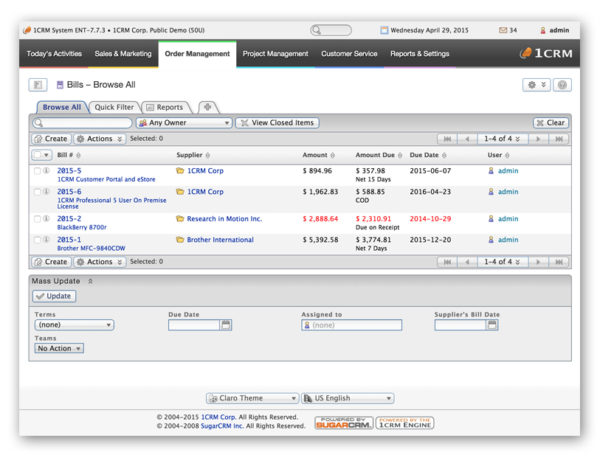The height and width of the screenshot is (458, 600).
Task: Click the add new tab plus icon
Action: 207,107
